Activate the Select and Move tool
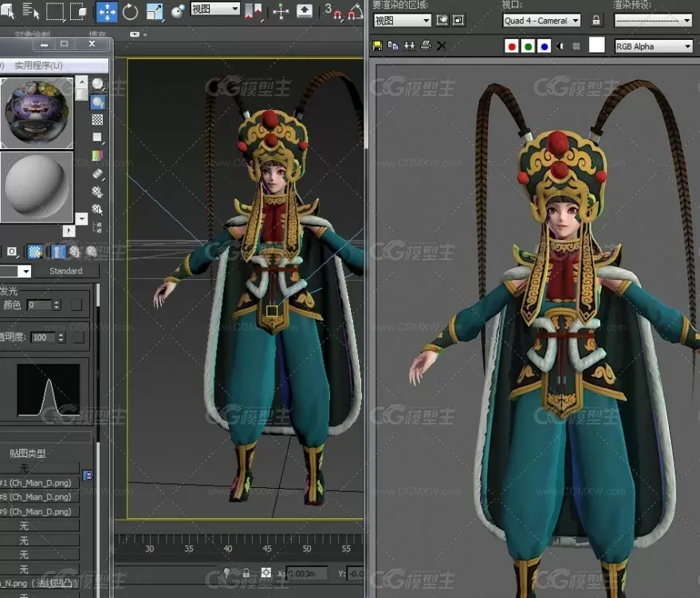 (x=107, y=12)
